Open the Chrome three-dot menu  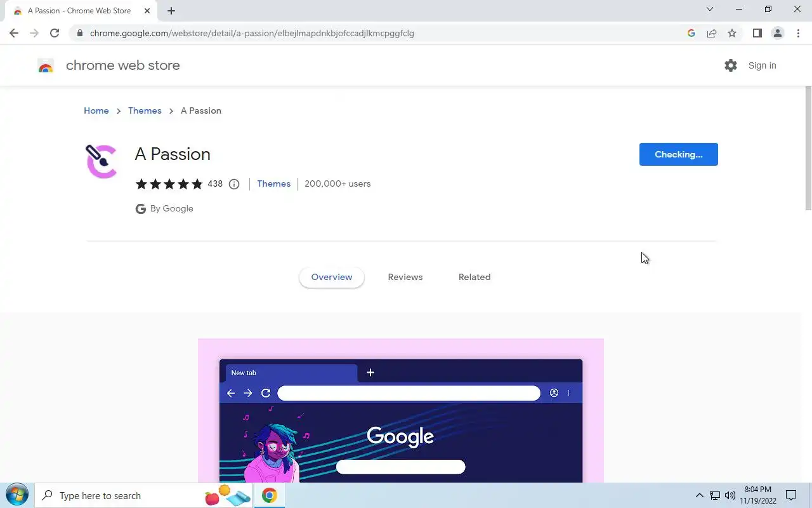tap(798, 33)
